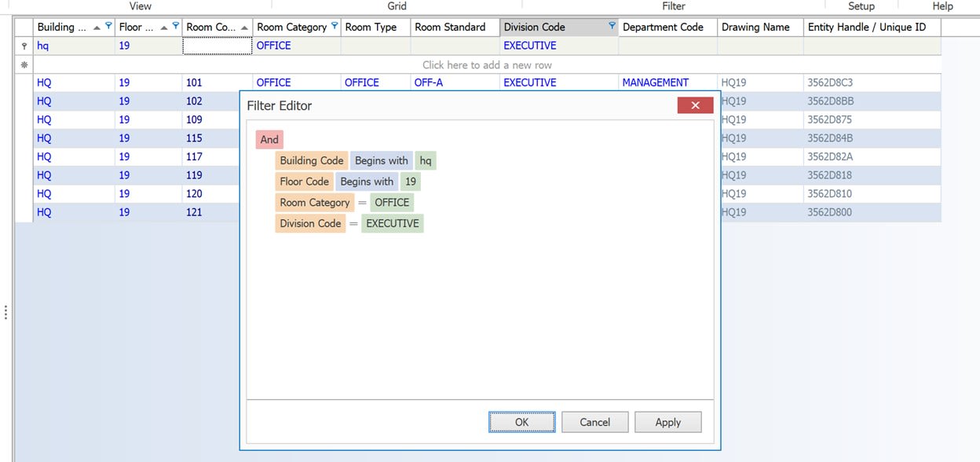This screenshot has width=980, height=462.
Task: Click entity handle 3562D810
Action: 872,193
